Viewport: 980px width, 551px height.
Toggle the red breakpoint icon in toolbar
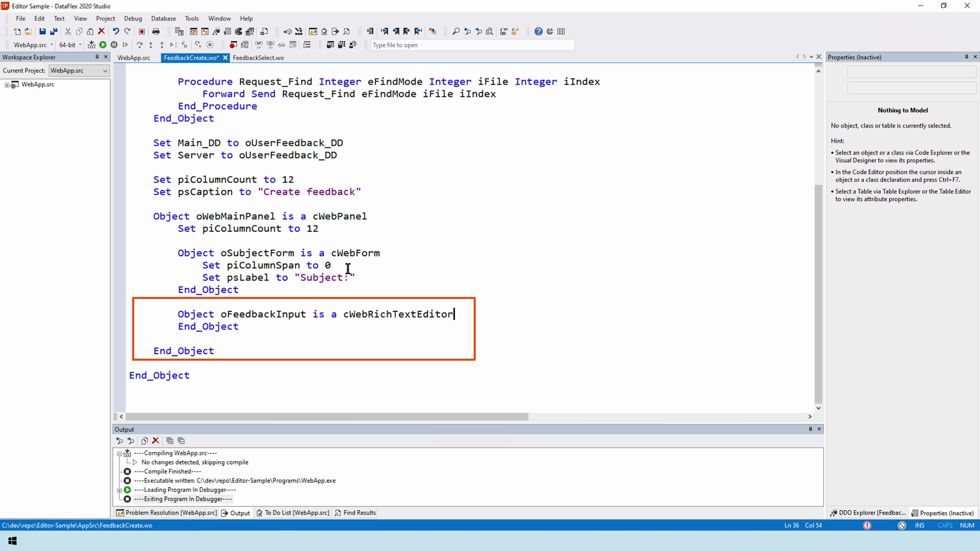click(x=233, y=45)
